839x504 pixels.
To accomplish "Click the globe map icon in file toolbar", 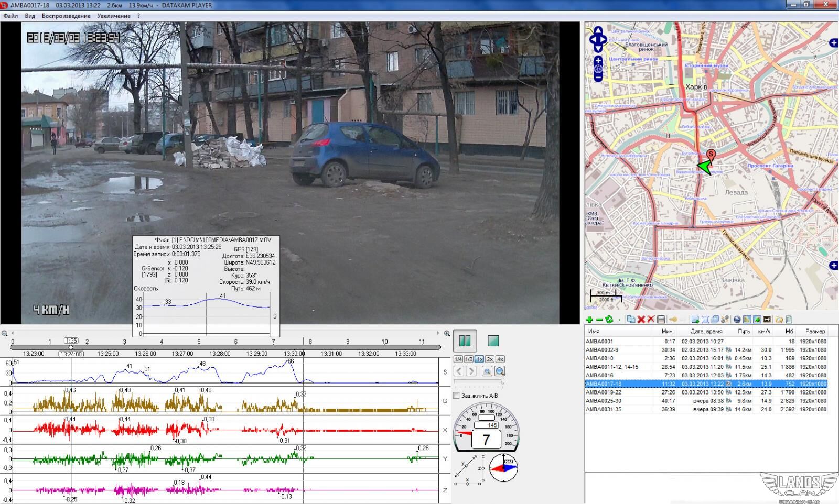I will (x=737, y=320).
